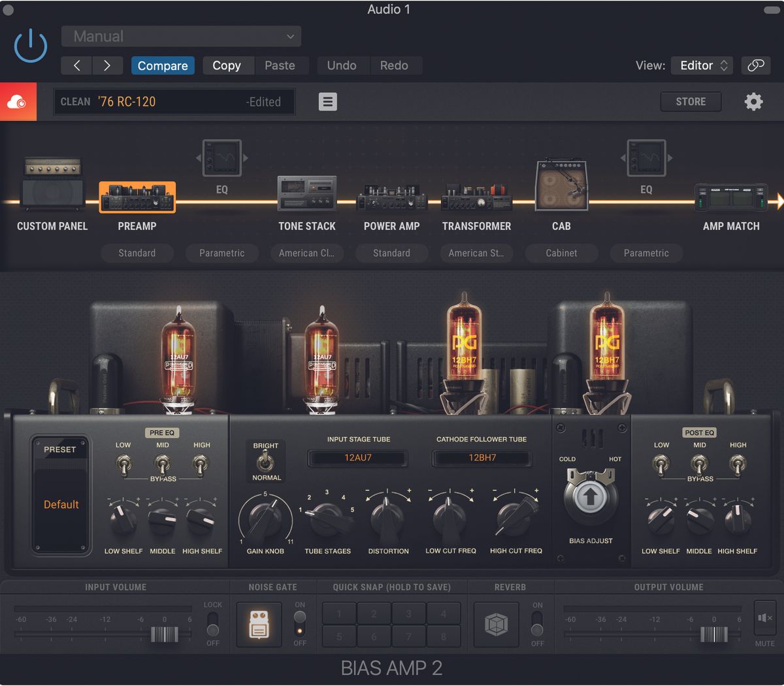Select the PREAMP module in the signal chain
784x686 pixels.
tap(137, 196)
